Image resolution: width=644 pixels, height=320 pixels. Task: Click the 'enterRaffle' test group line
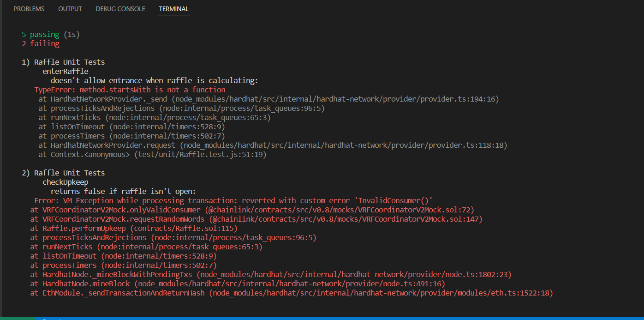[66, 72]
